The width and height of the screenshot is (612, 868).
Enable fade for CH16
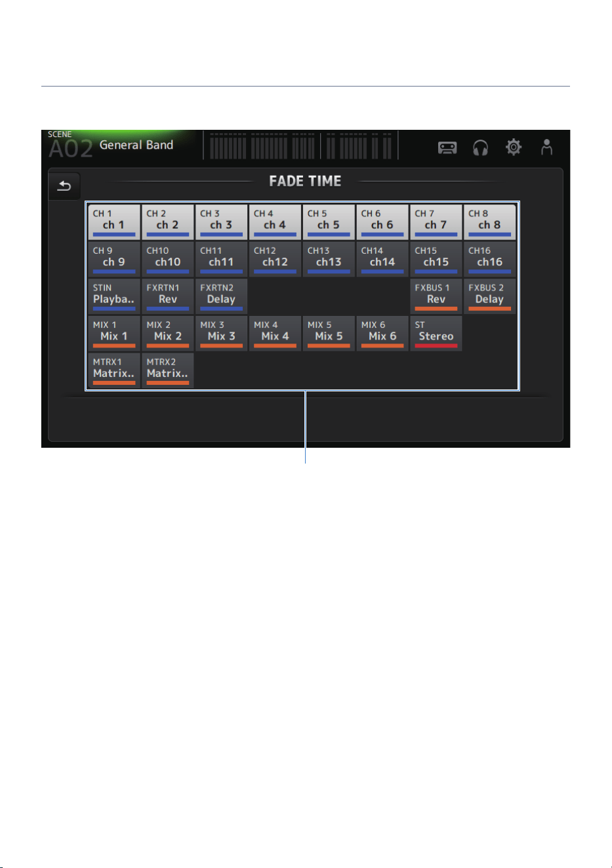coord(489,260)
